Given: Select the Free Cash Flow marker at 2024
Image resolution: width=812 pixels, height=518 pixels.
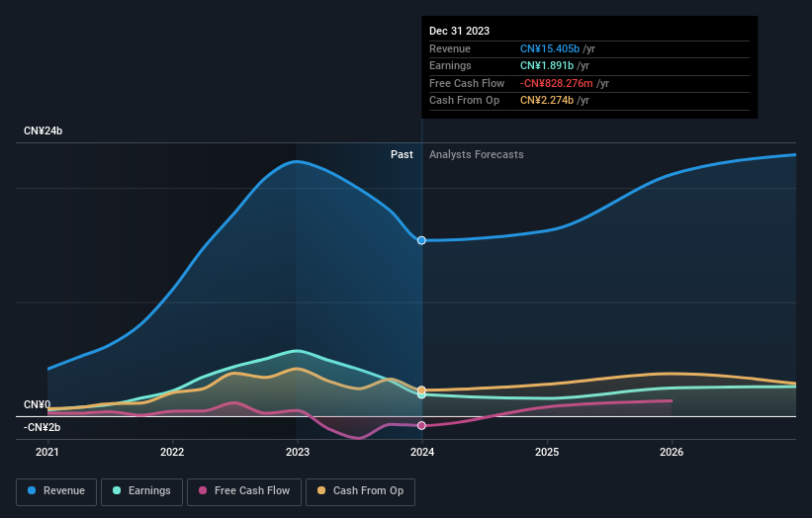Looking at the screenshot, I should [421, 425].
